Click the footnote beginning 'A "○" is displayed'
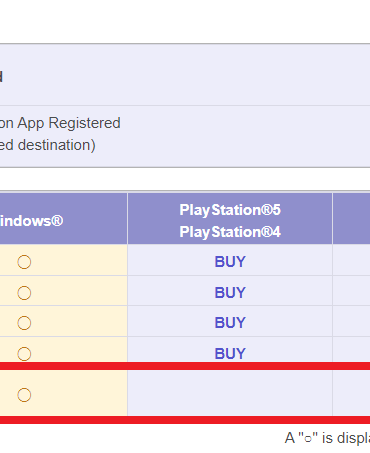 [x=327, y=438]
